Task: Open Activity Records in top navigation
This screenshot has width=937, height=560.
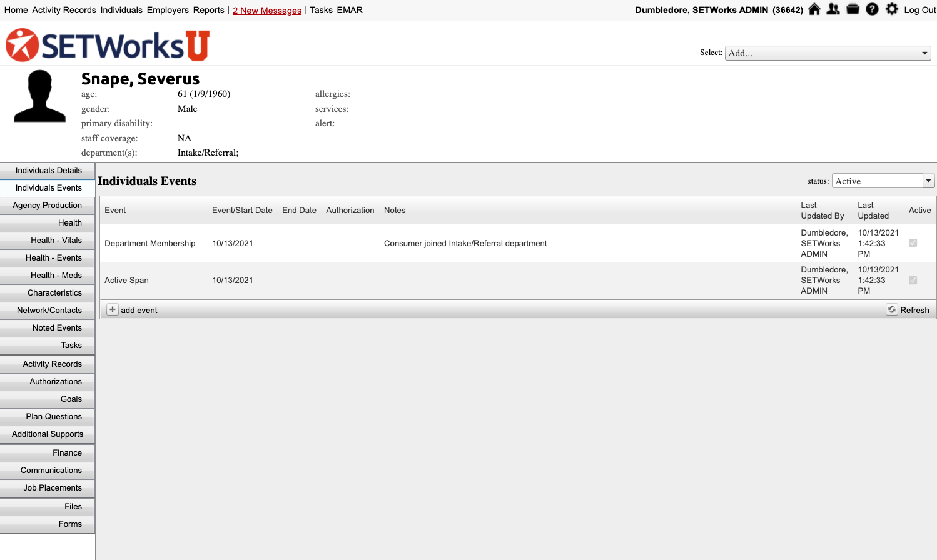Action: [64, 10]
